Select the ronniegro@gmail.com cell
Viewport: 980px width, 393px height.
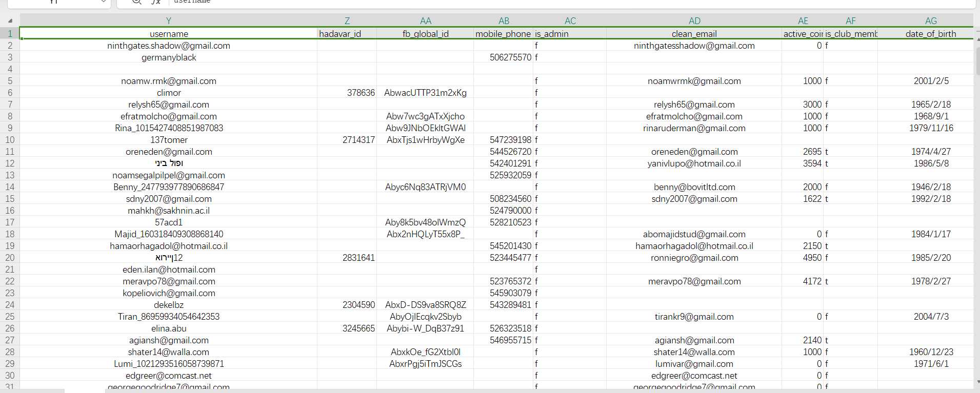(x=694, y=258)
